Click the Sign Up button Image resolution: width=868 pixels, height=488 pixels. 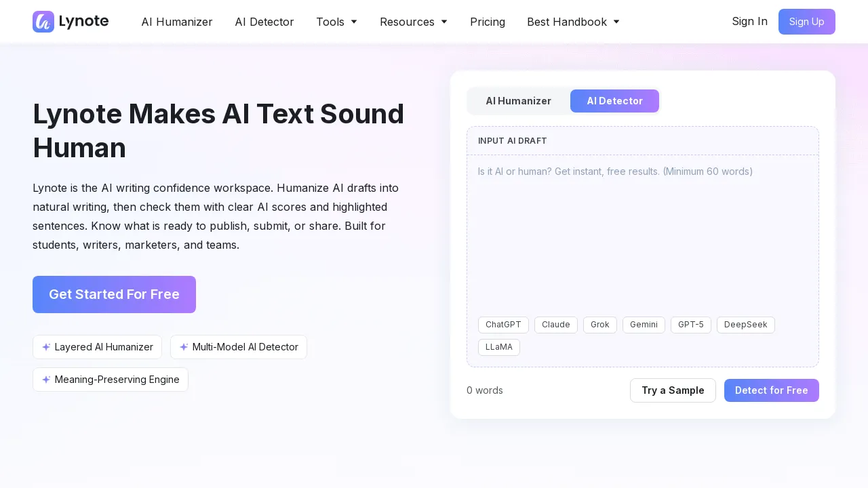coord(807,22)
